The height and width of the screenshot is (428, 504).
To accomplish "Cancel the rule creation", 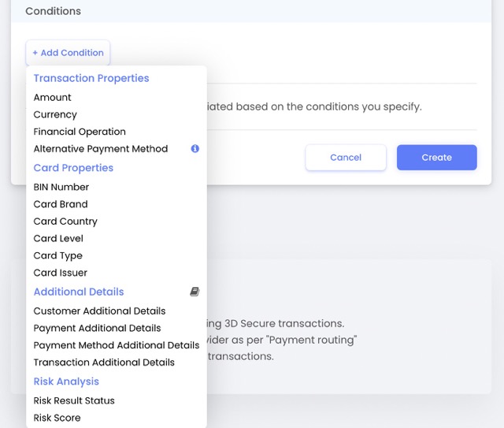I will (x=346, y=158).
